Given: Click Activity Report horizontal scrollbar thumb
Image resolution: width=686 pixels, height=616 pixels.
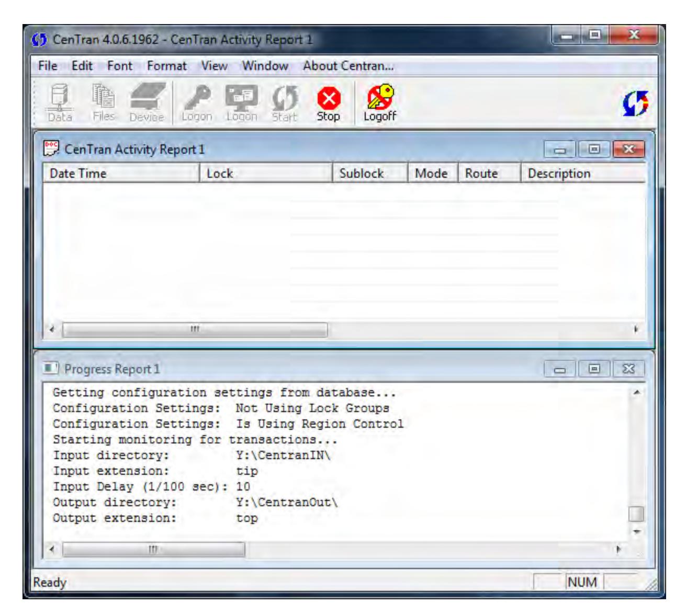Looking at the screenshot, I should 195,329.
